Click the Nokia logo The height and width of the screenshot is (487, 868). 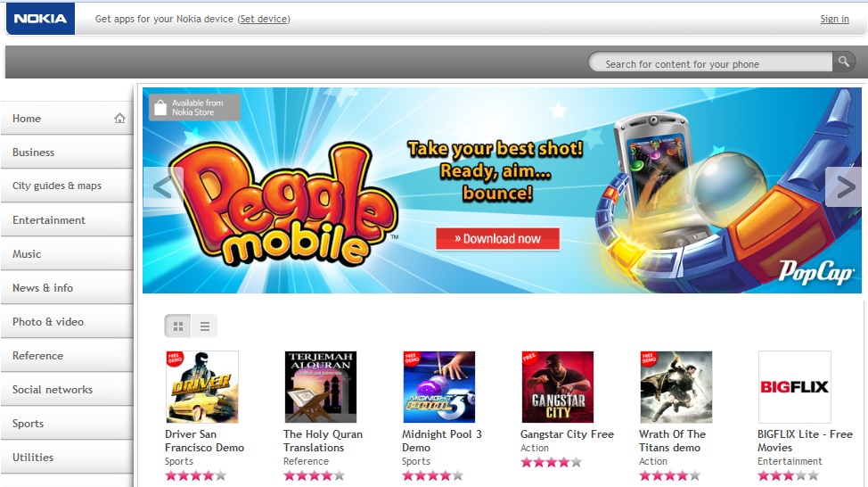(40, 19)
